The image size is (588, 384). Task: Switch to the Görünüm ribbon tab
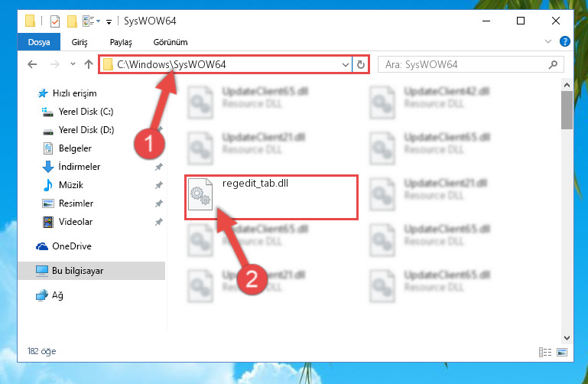[171, 42]
